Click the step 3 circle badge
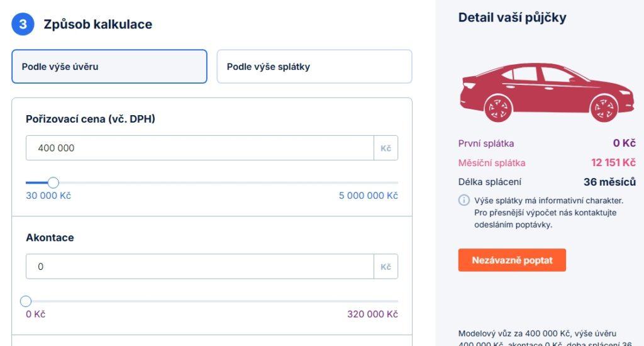 23,25
